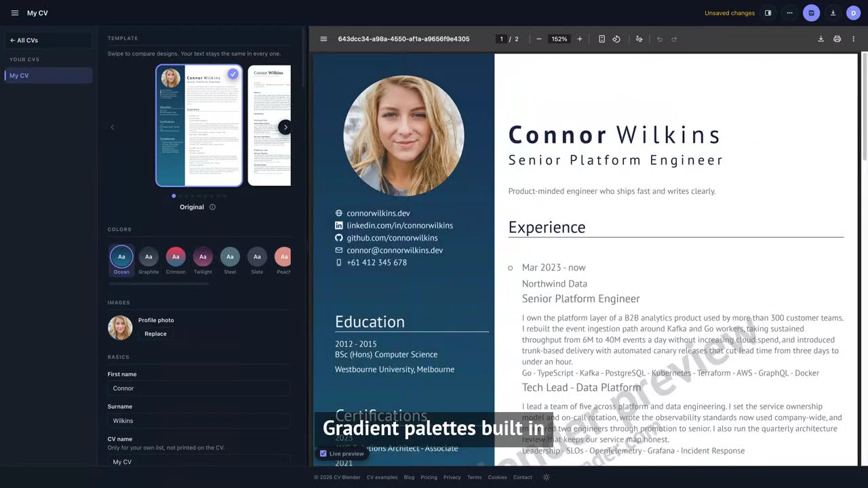Open the Contact footer link
Screen dimensions: 868x488
[x=523, y=477]
